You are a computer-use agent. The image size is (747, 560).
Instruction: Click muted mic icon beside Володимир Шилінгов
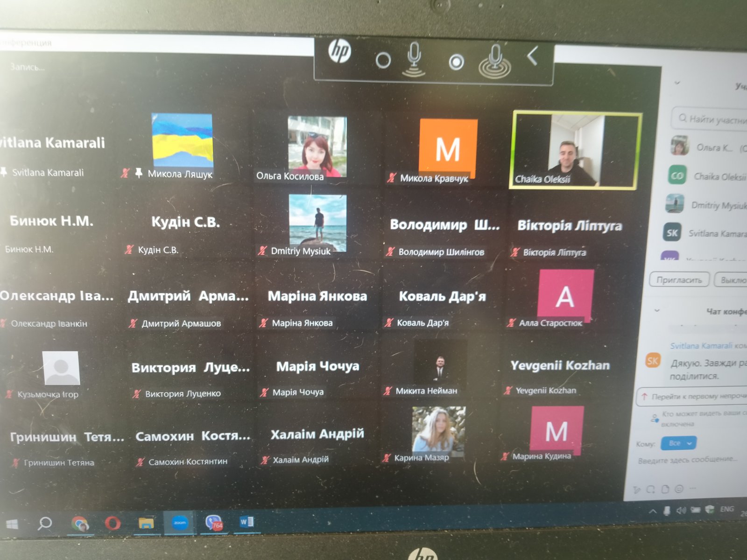(390, 252)
